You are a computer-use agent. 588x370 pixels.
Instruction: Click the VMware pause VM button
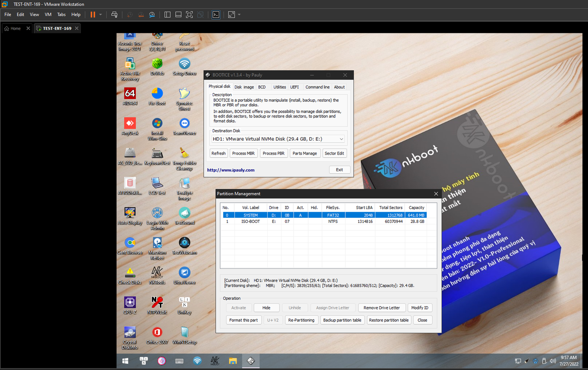(x=93, y=14)
